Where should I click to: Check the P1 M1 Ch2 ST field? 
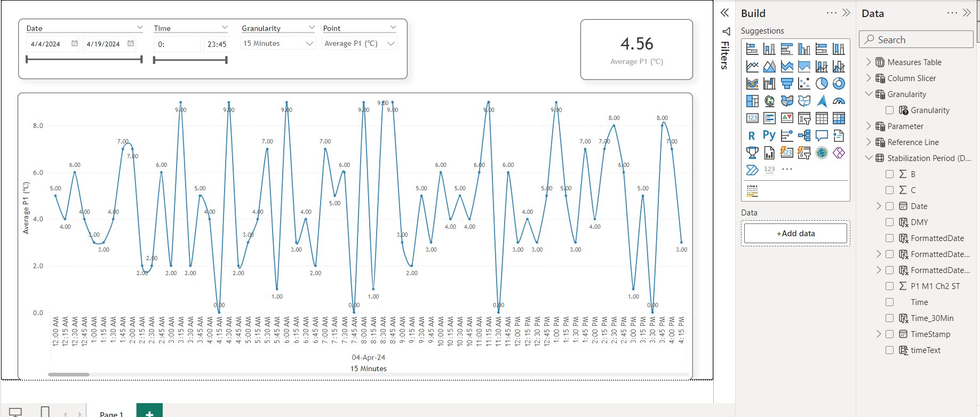[x=889, y=286]
